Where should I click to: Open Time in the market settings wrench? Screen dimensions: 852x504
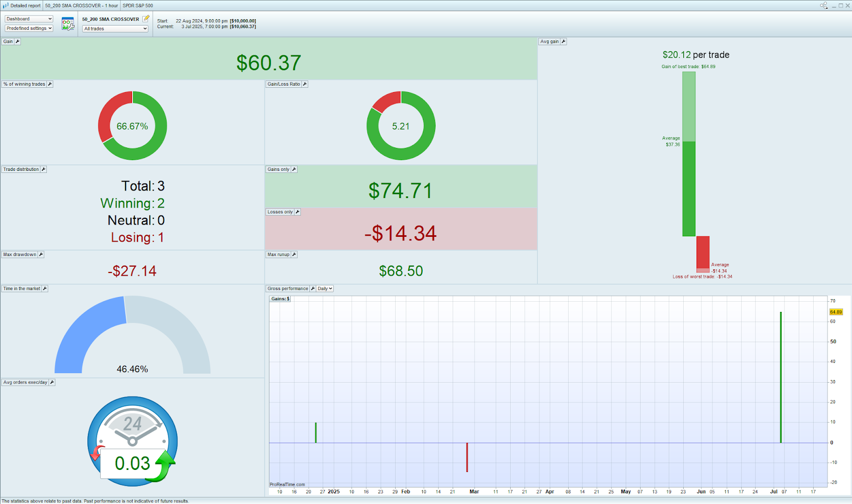(45, 288)
